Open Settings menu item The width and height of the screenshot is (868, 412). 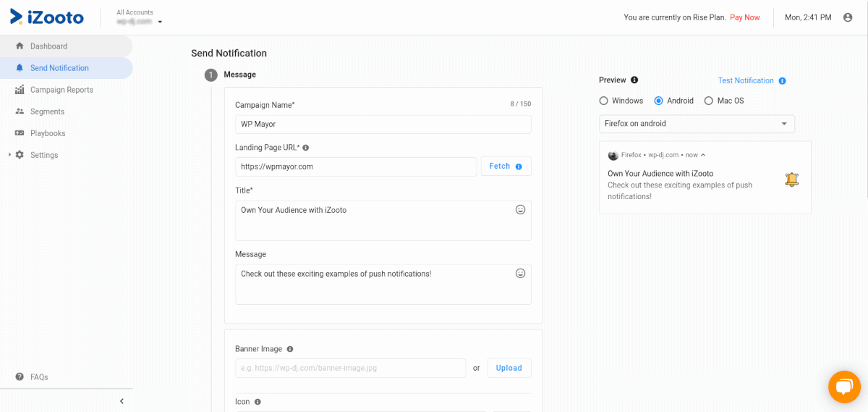[66, 155]
